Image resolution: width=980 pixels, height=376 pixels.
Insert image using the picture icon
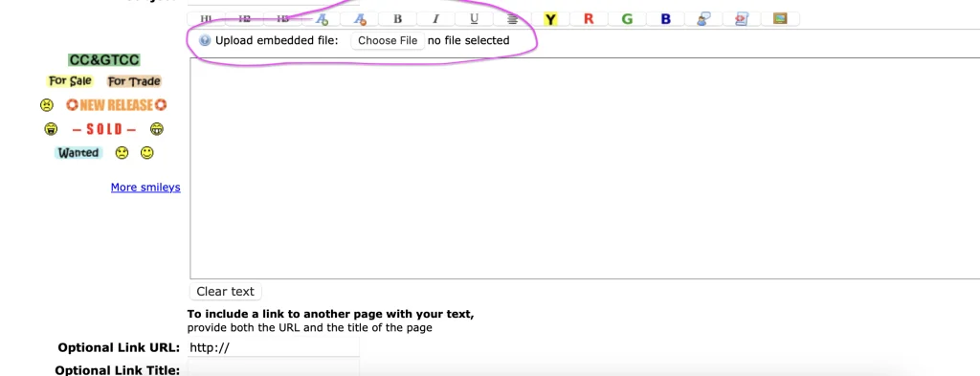pos(780,19)
